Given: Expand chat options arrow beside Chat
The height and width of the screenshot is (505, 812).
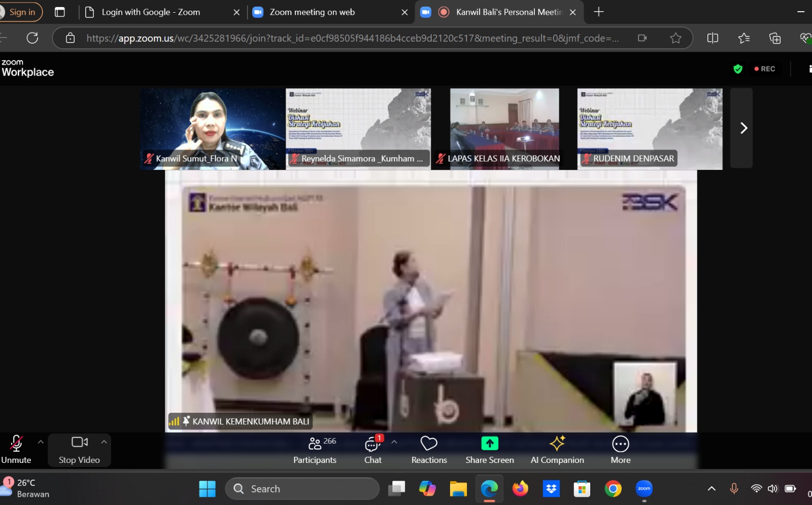Looking at the screenshot, I should coord(394,442).
